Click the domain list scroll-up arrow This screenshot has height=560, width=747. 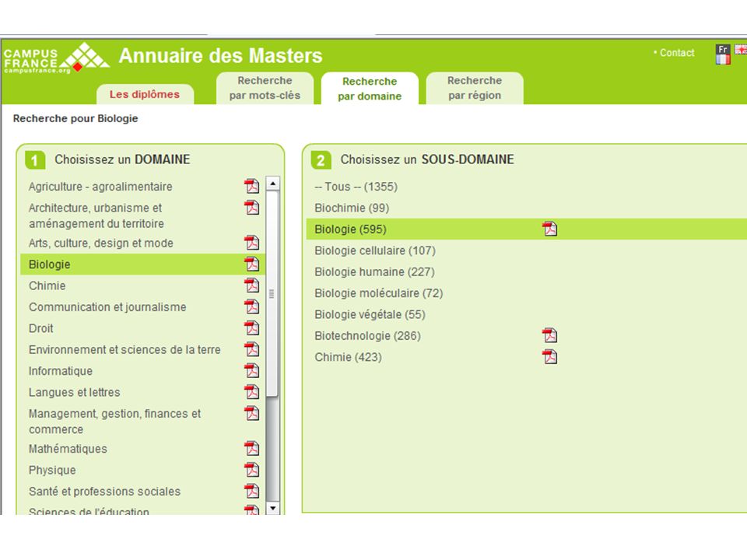pos(272,184)
